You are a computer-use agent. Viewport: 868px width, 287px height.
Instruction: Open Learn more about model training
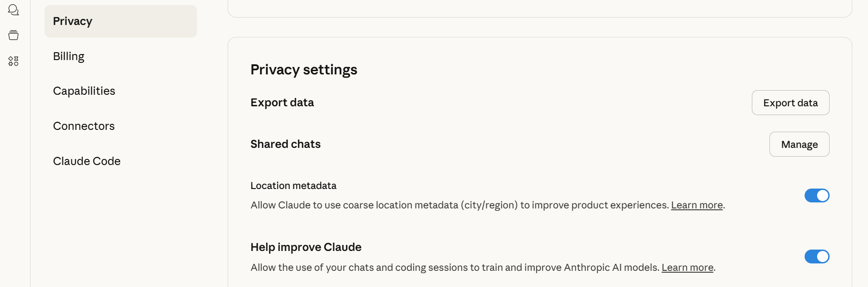(687, 267)
